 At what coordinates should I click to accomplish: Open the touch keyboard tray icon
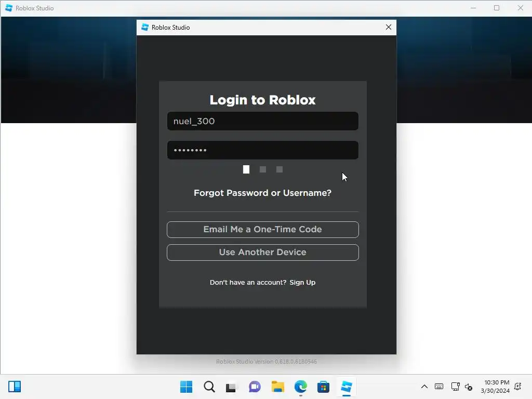coord(438,387)
